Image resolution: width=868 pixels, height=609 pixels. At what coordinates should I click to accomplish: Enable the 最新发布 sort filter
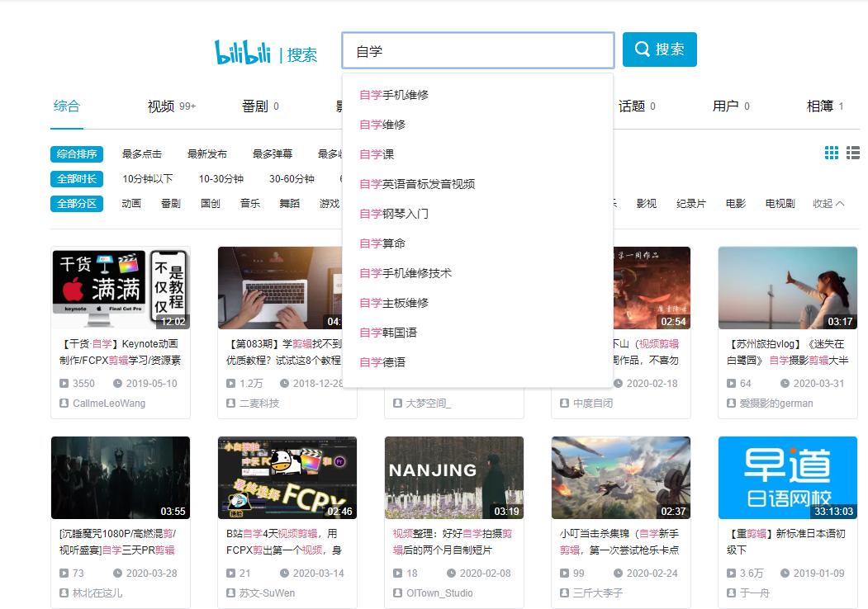click(x=206, y=153)
